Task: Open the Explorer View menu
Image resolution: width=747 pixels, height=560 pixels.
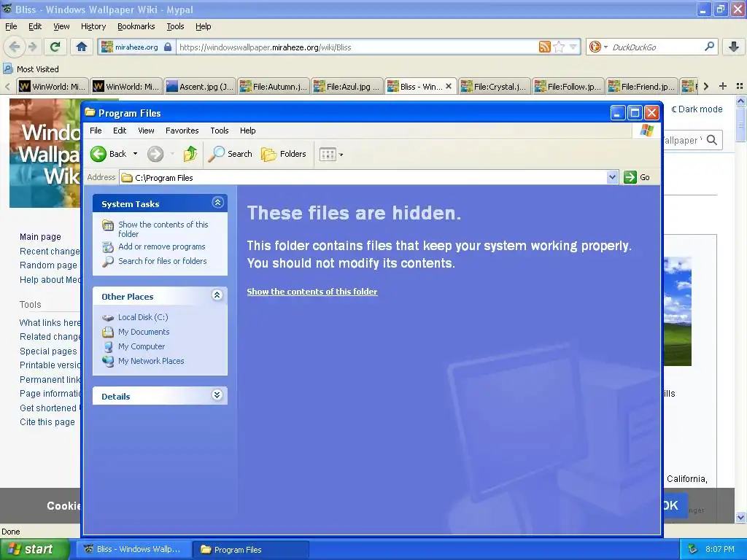Action: coord(146,131)
